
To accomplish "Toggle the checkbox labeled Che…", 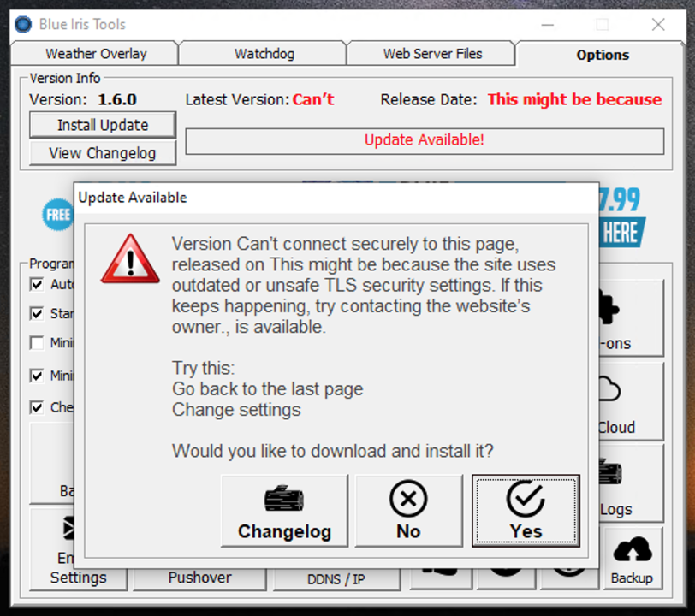I will [37, 407].
